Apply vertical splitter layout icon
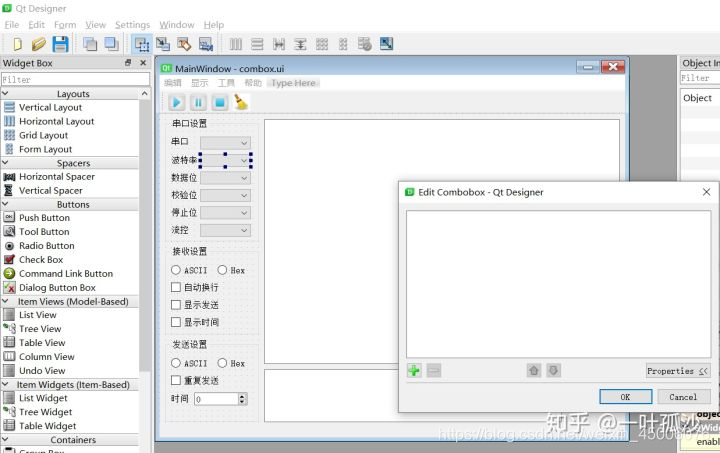Viewport: 720px width, 453px height. 300,44
